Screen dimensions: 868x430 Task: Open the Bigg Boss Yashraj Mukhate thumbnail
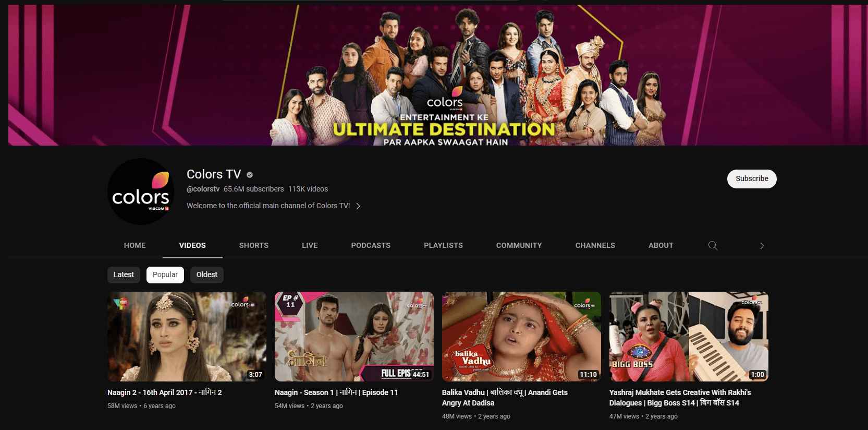689,337
